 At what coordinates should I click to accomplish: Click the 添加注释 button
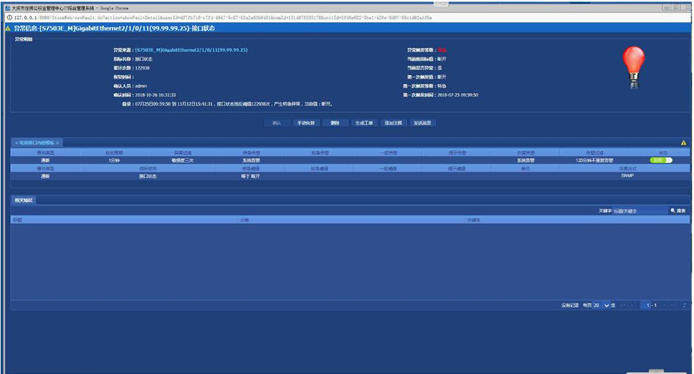pyautogui.click(x=393, y=123)
